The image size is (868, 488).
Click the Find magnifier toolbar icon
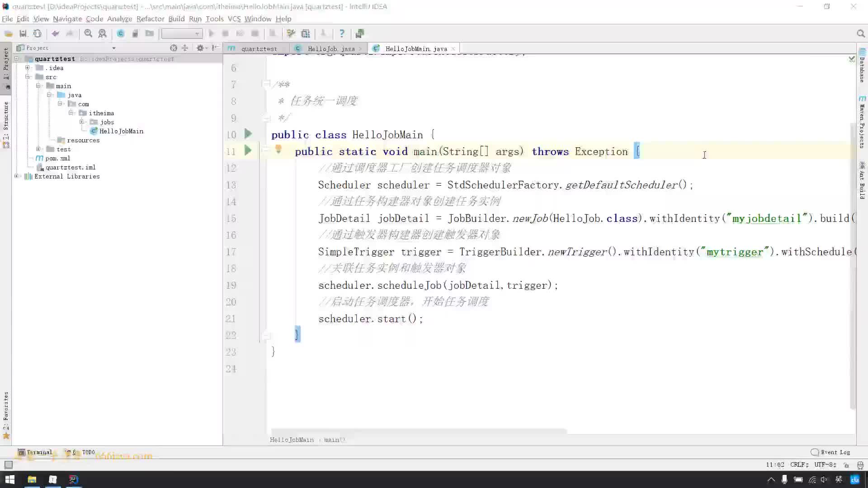(x=88, y=33)
